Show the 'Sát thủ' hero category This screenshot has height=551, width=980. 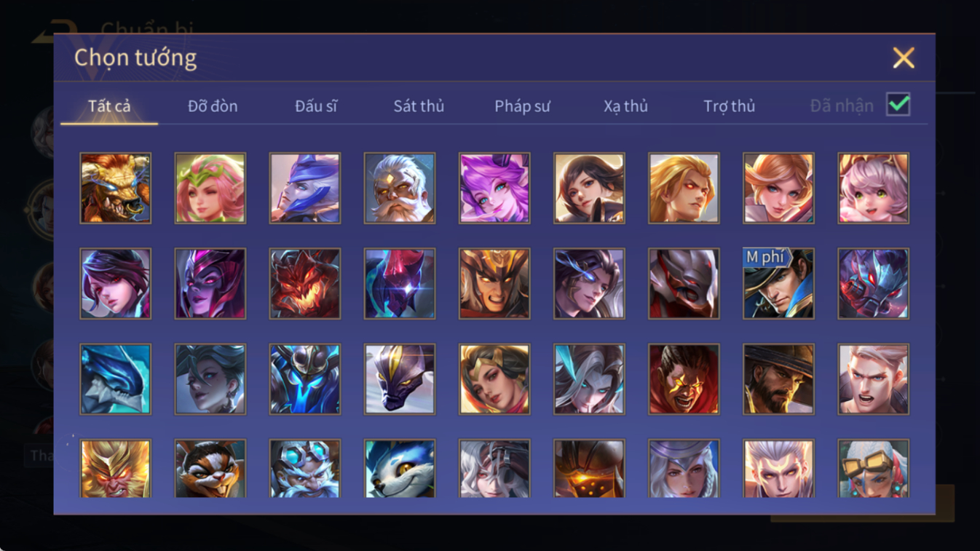pos(419,106)
